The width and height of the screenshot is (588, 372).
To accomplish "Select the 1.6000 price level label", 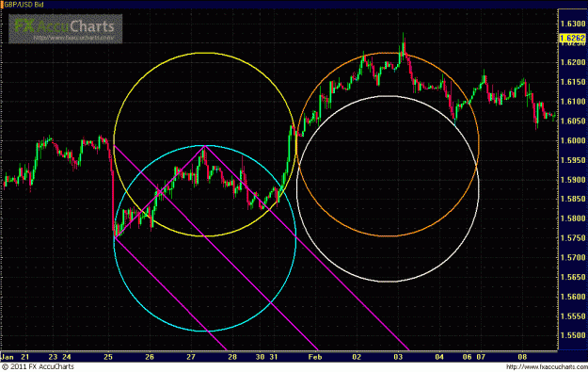I will (x=573, y=140).
